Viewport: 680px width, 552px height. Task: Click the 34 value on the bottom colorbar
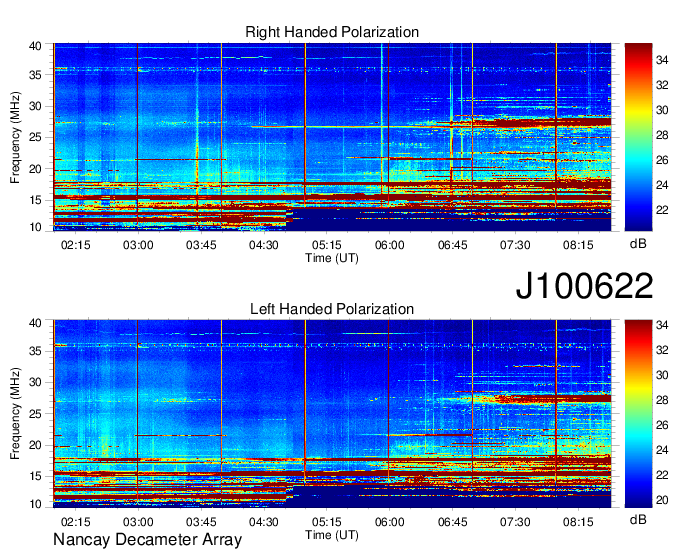tap(662, 324)
